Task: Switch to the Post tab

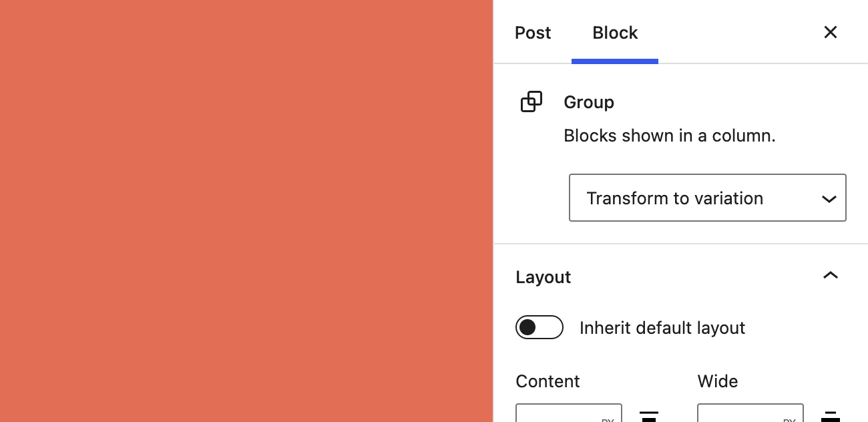Action: (533, 33)
